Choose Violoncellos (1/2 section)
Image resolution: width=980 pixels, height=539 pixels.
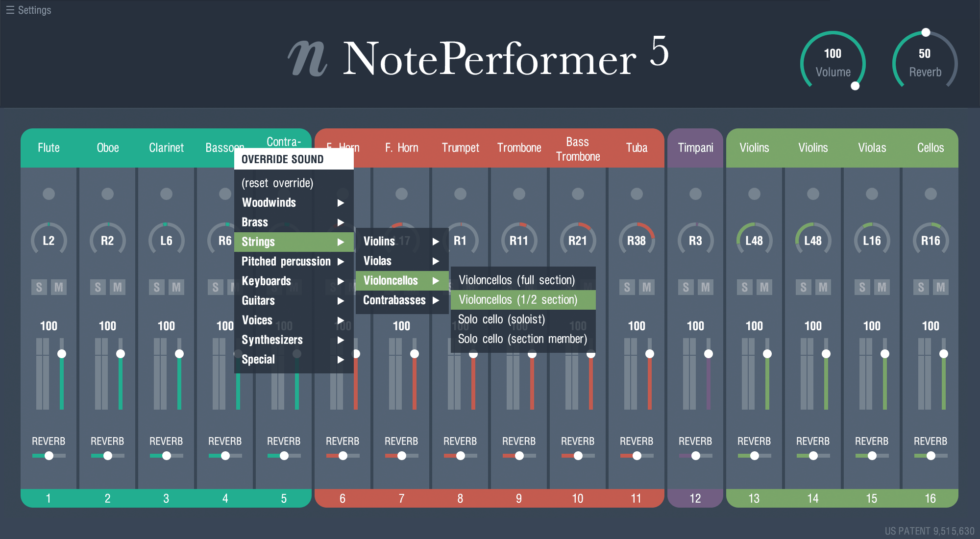pyautogui.click(x=523, y=299)
